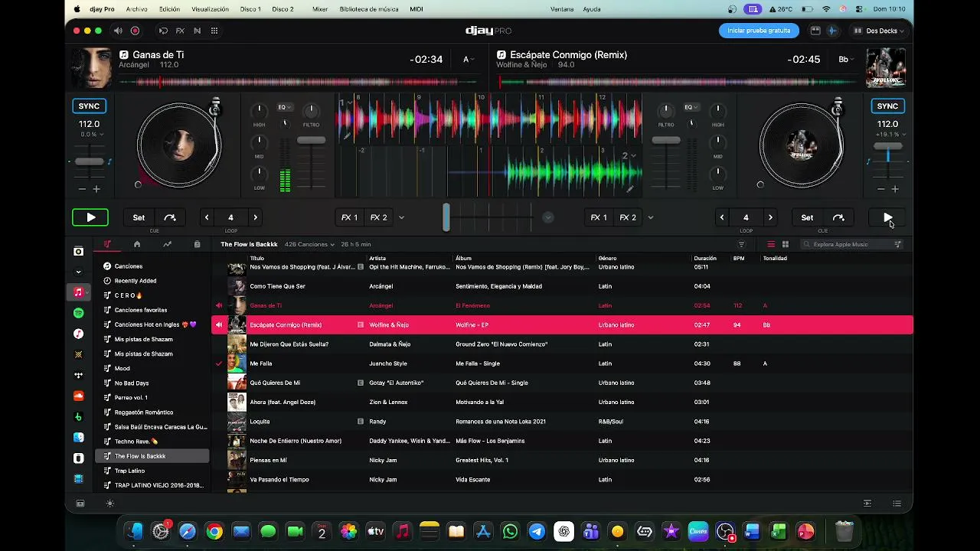Click the jump cue arrow on deck 1
The image size is (980, 551).
click(x=170, y=217)
